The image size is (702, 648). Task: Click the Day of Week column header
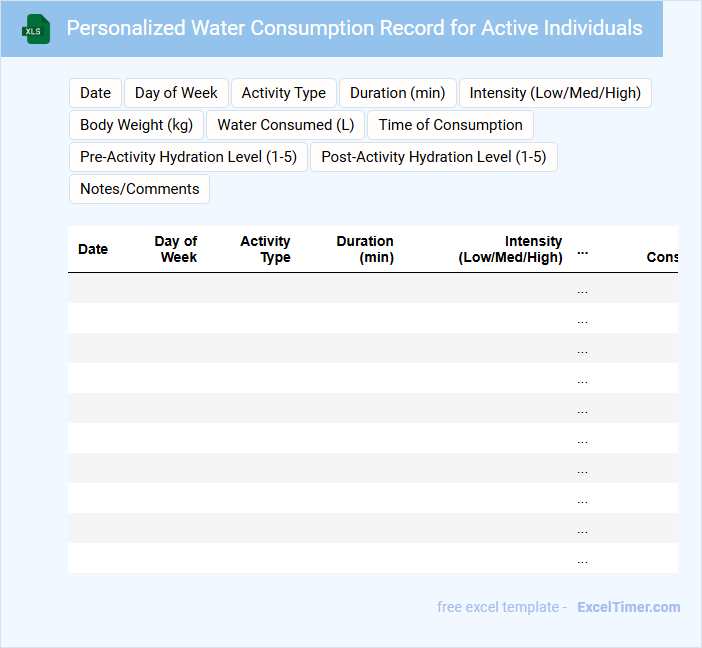(x=177, y=249)
